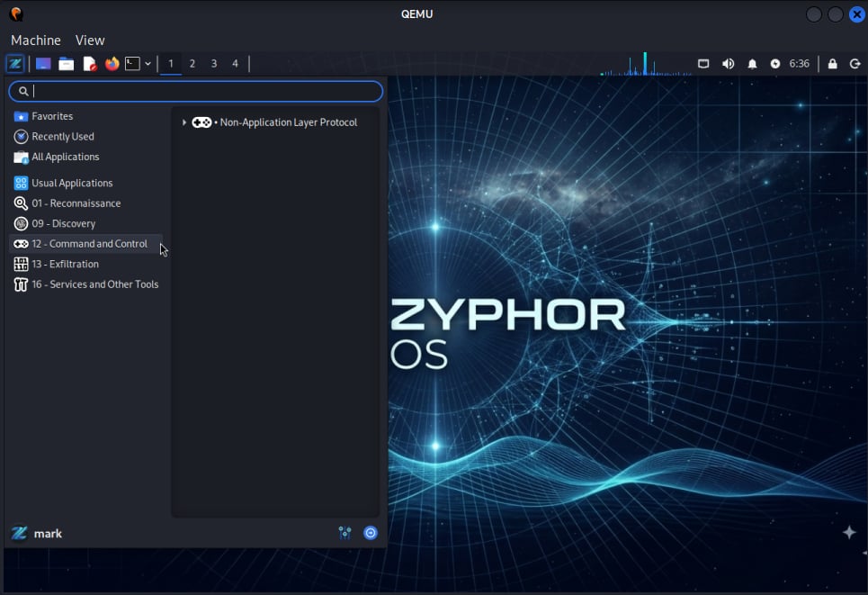
Task: Open menu settings sliders icon
Action: (345, 533)
